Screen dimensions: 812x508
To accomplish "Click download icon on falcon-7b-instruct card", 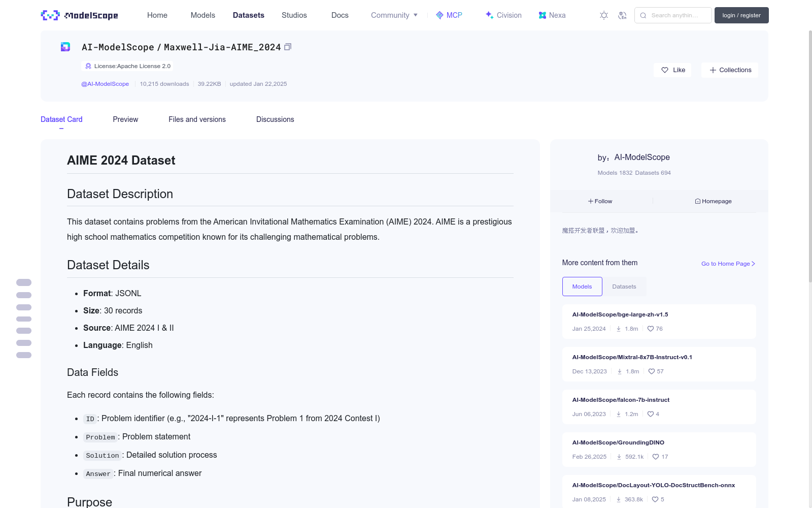I will [619, 414].
